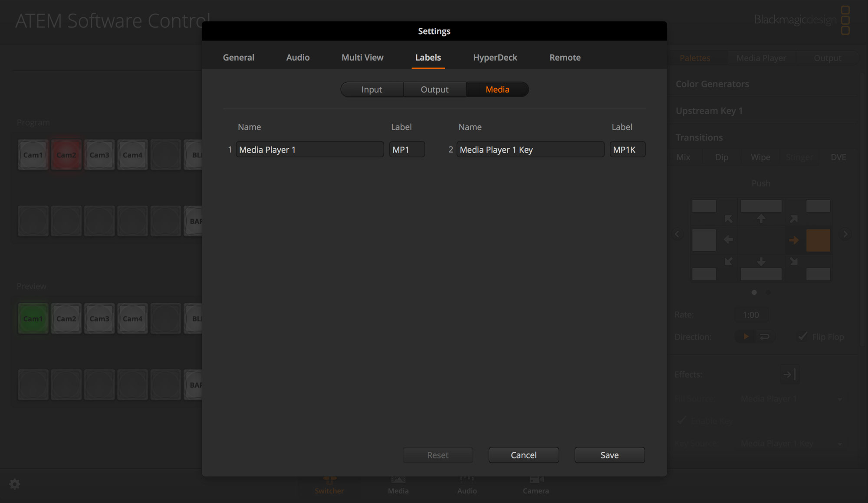Edit the Media Player 1 name field

point(309,149)
